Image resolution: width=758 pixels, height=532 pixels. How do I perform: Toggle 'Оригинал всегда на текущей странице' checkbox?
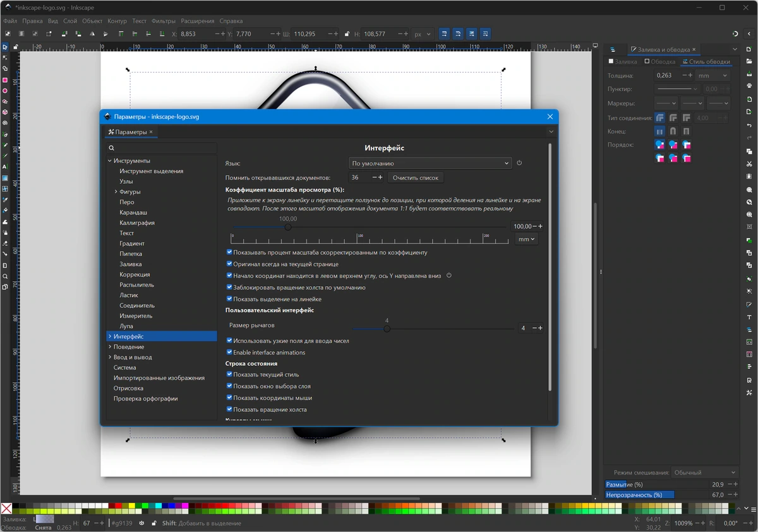tap(229, 264)
